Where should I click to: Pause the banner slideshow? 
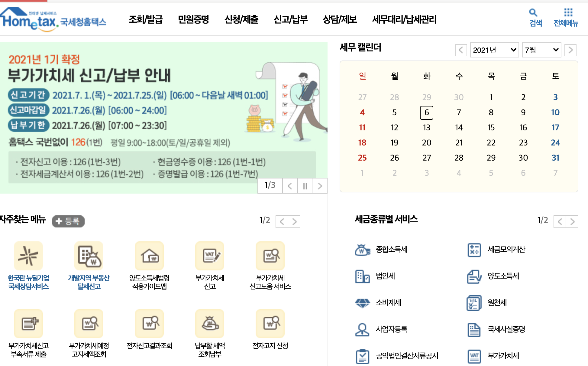(x=305, y=186)
